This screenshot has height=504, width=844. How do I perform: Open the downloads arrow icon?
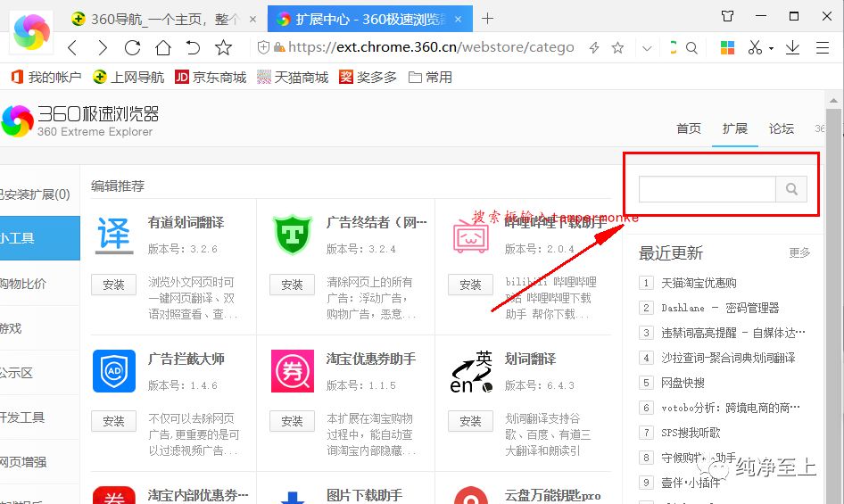[x=792, y=48]
